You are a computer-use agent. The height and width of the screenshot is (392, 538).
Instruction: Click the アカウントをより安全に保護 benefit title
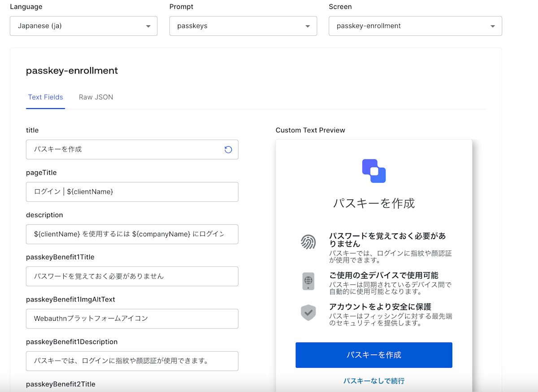click(380, 307)
